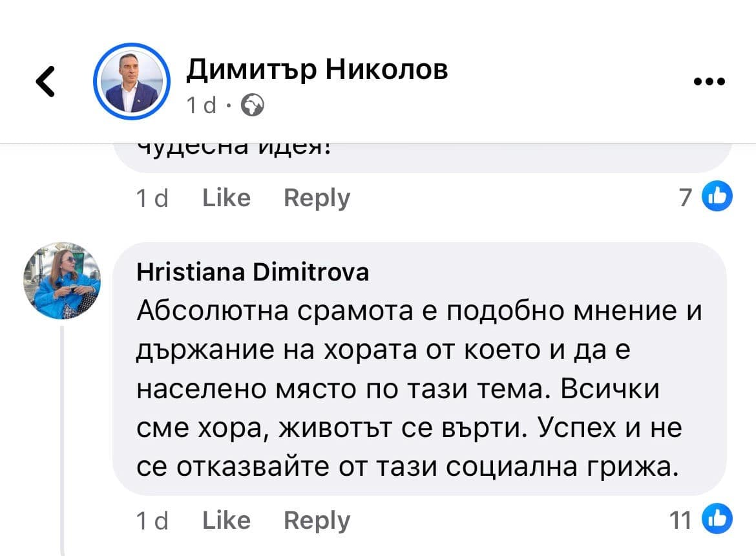Click the post's '1d' timestamp in header
Image resolution: width=756 pixels, height=556 pixels.
coord(201,105)
